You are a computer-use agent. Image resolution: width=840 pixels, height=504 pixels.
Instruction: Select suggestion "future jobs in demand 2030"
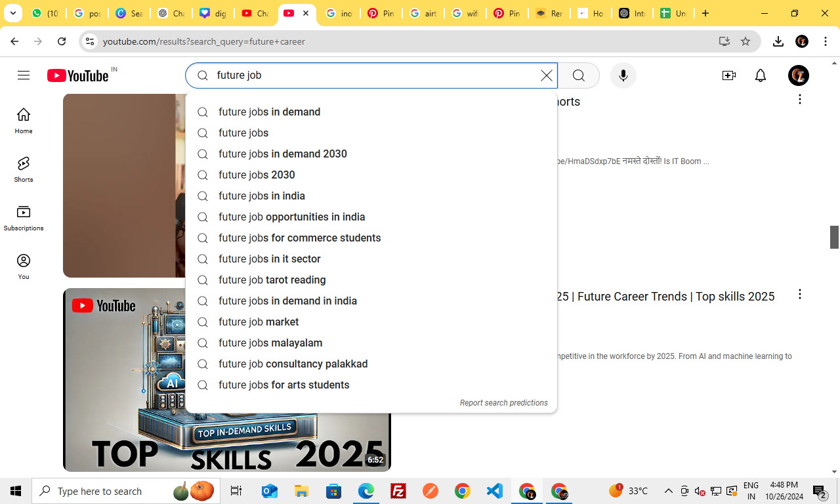pos(371,154)
